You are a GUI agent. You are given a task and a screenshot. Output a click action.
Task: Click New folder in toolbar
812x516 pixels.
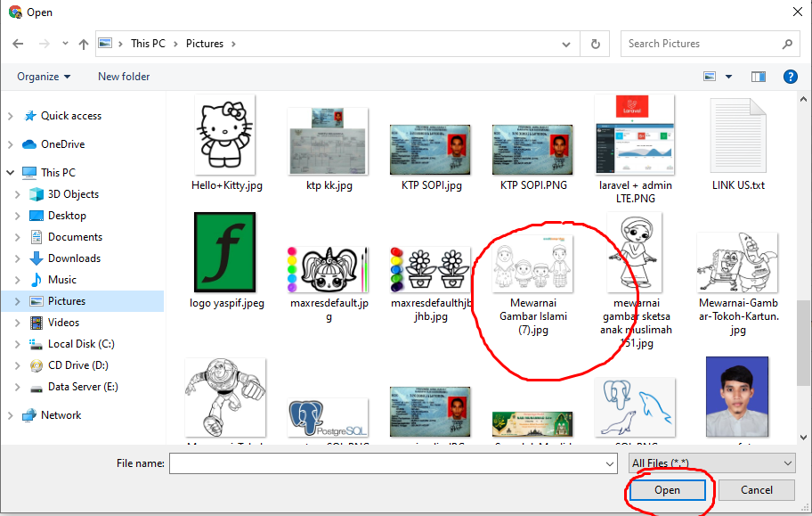[124, 77]
